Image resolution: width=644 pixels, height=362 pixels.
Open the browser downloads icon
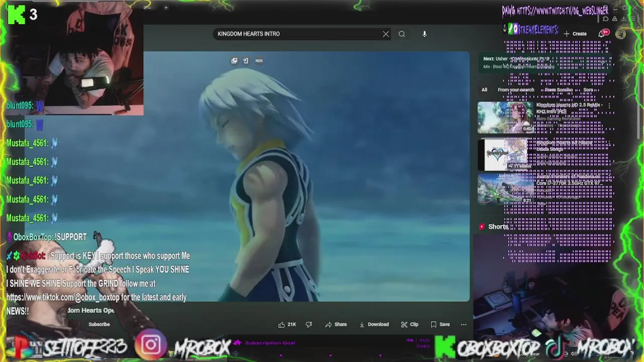point(624,19)
